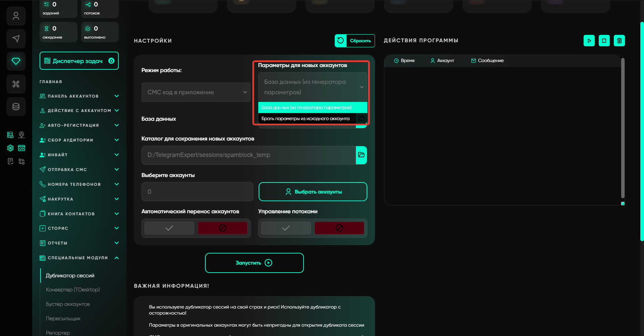
Task: Disable thread management with red button
Action: [339, 228]
